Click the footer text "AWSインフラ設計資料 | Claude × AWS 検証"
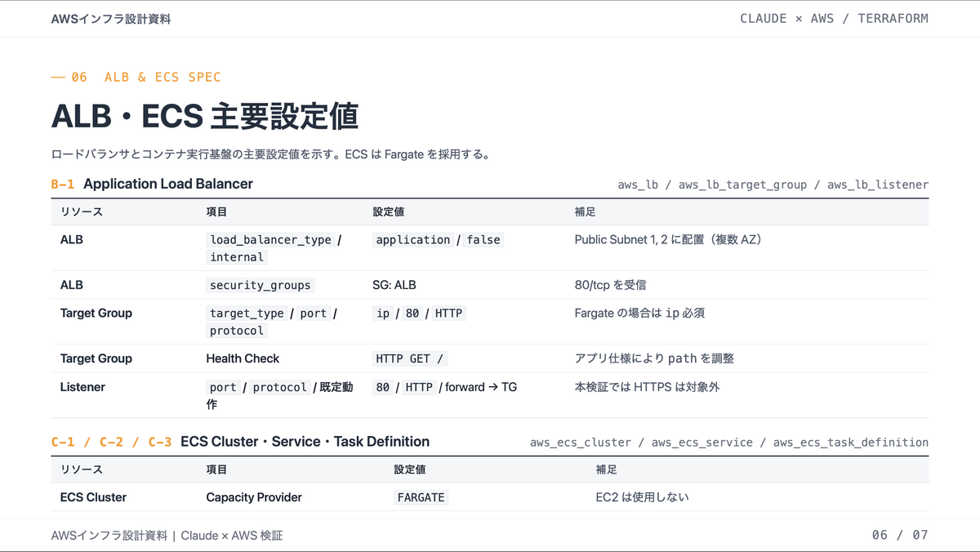The height and width of the screenshot is (552, 980). click(167, 536)
